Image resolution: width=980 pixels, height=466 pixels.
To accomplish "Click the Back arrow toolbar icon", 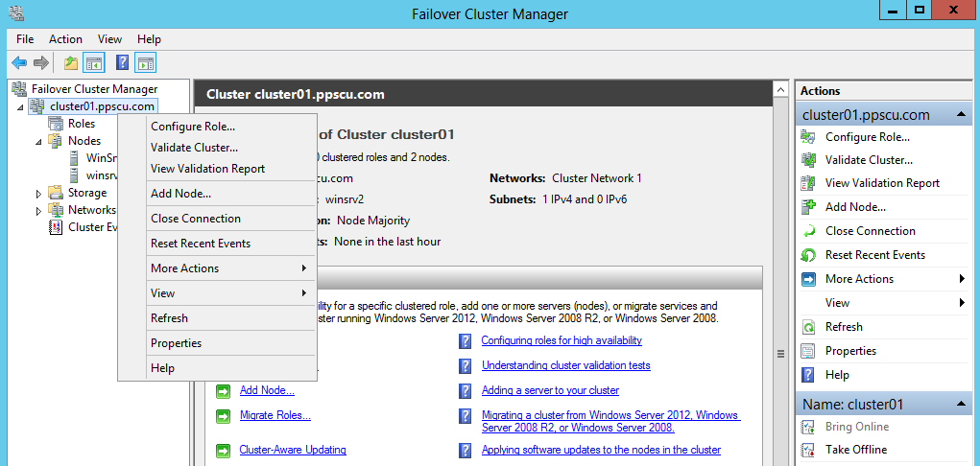I will click(x=19, y=62).
